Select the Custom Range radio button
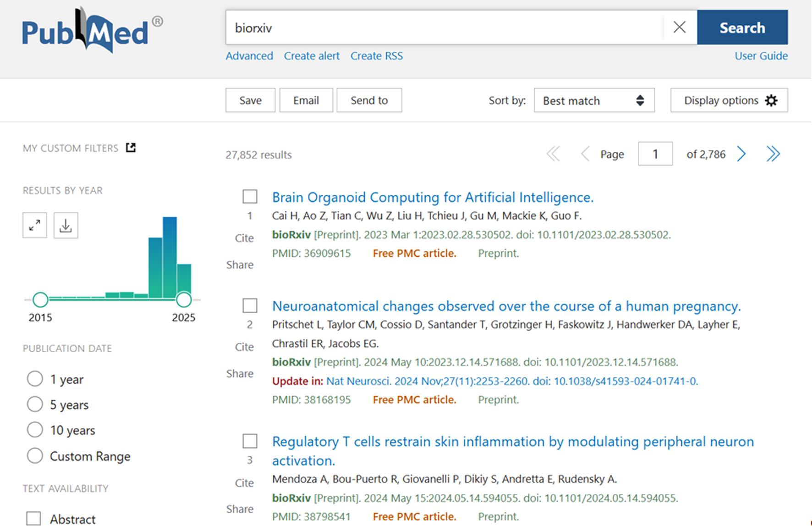The height and width of the screenshot is (526, 812). coord(35,456)
